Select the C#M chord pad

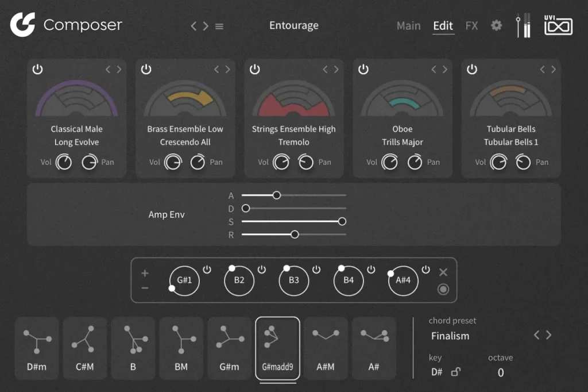(85, 348)
